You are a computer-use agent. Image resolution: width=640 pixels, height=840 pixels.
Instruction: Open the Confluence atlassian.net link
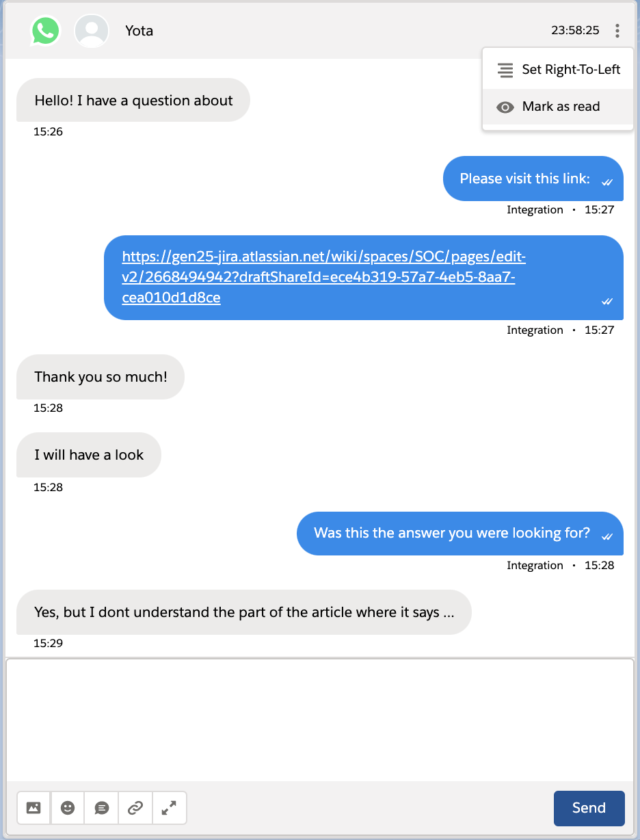coord(323,277)
